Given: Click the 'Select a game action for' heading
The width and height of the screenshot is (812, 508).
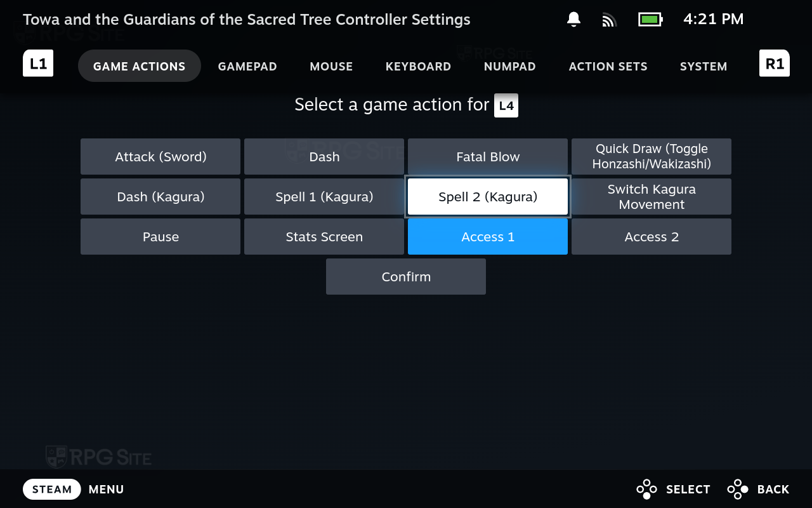Looking at the screenshot, I should tap(392, 105).
